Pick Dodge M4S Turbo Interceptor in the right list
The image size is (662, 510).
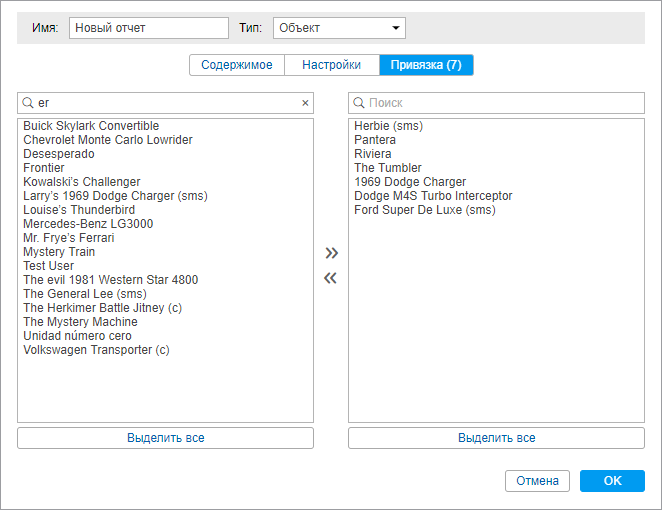tap(433, 196)
